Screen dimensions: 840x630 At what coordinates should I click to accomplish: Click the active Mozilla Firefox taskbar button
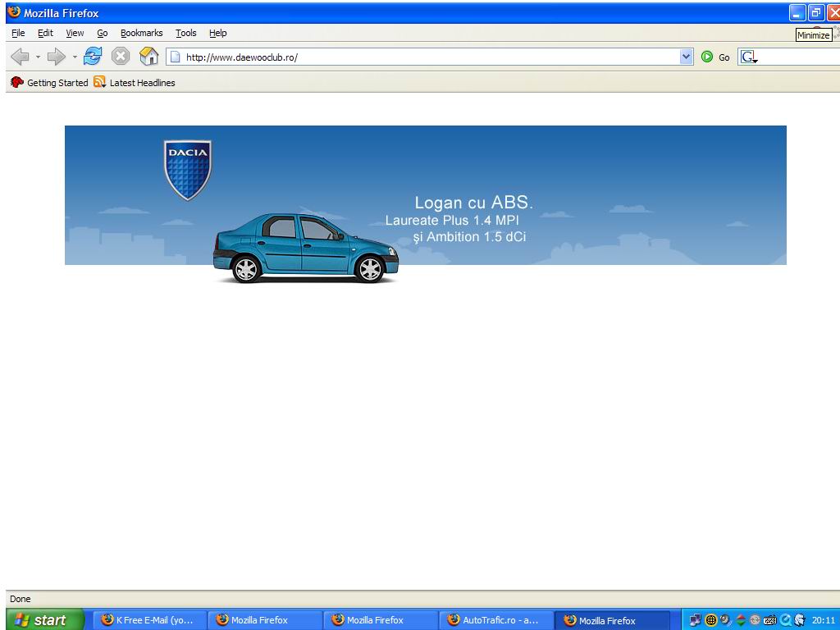(x=612, y=620)
